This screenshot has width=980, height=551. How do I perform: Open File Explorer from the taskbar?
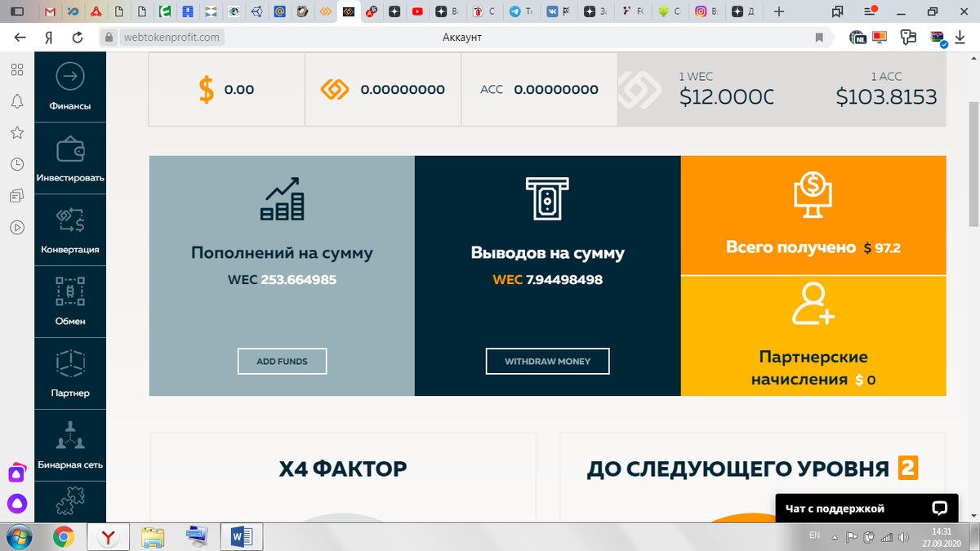click(x=153, y=536)
